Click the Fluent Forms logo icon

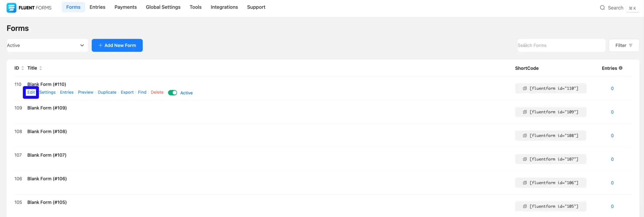[11, 8]
